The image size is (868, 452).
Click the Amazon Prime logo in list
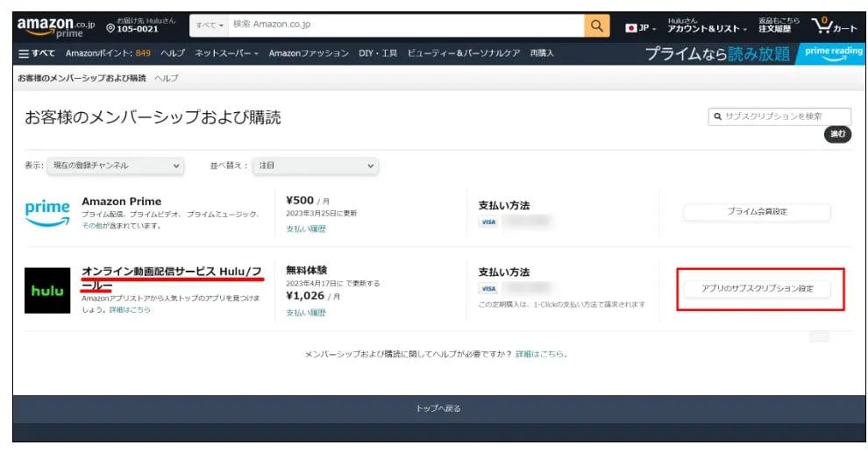click(47, 213)
